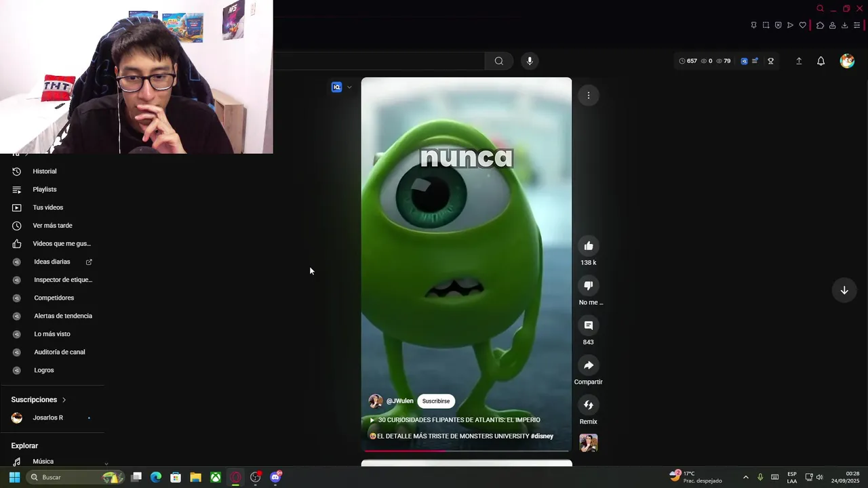Open the account avatar menu
The image size is (868, 488).
pos(847,61)
